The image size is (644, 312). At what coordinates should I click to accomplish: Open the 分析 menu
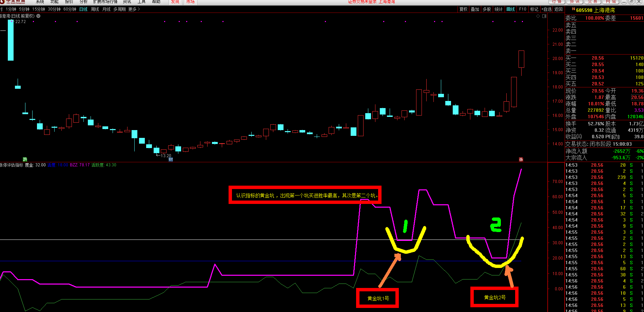[83, 2]
